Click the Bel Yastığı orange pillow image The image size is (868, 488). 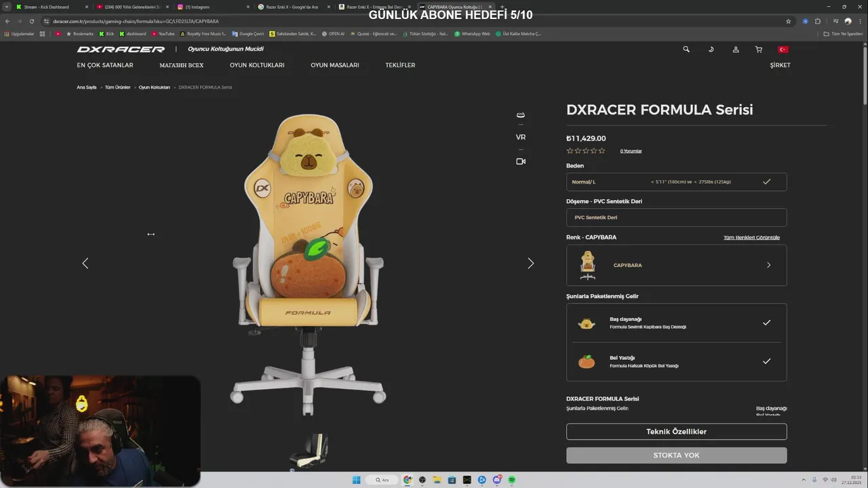pyautogui.click(x=587, y=362)
